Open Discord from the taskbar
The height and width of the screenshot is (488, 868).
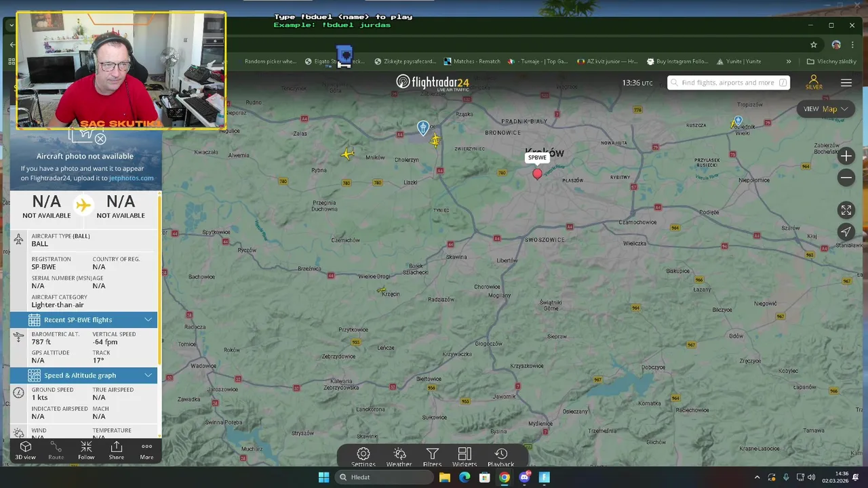point(524,477)
